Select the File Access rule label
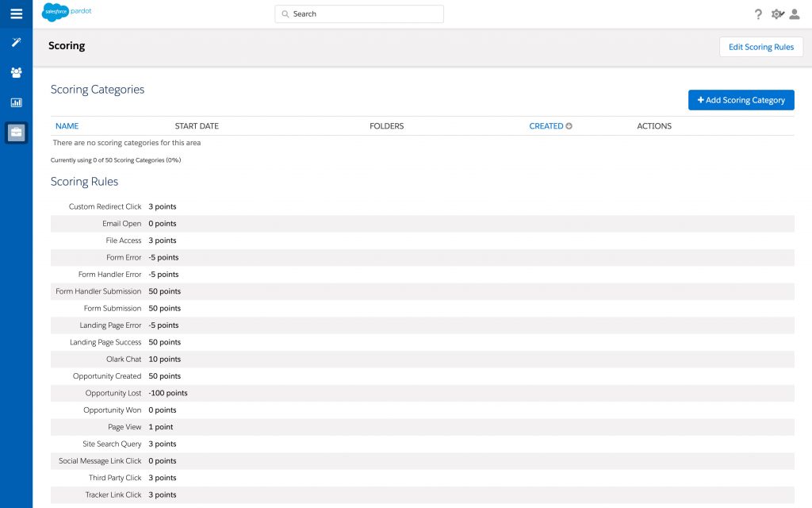812x508 pixels. tap(123, 241)
